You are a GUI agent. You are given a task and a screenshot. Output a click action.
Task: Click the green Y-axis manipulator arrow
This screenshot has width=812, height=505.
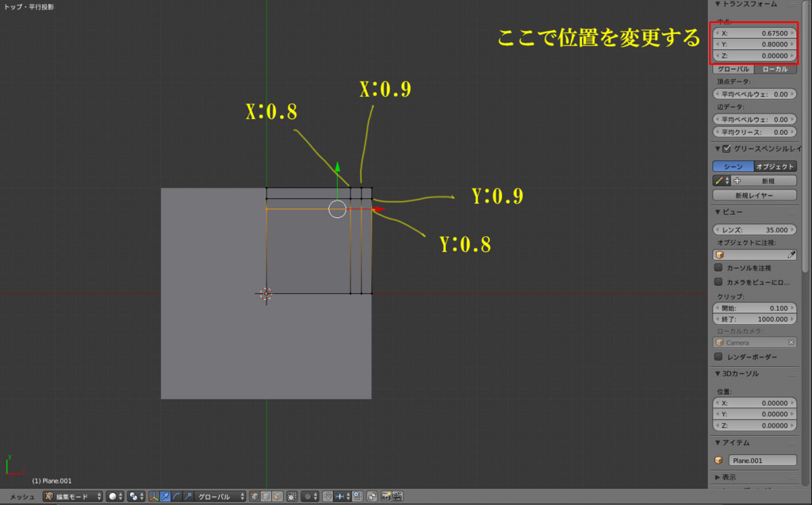pyautogui.click(x=337, y=166)
